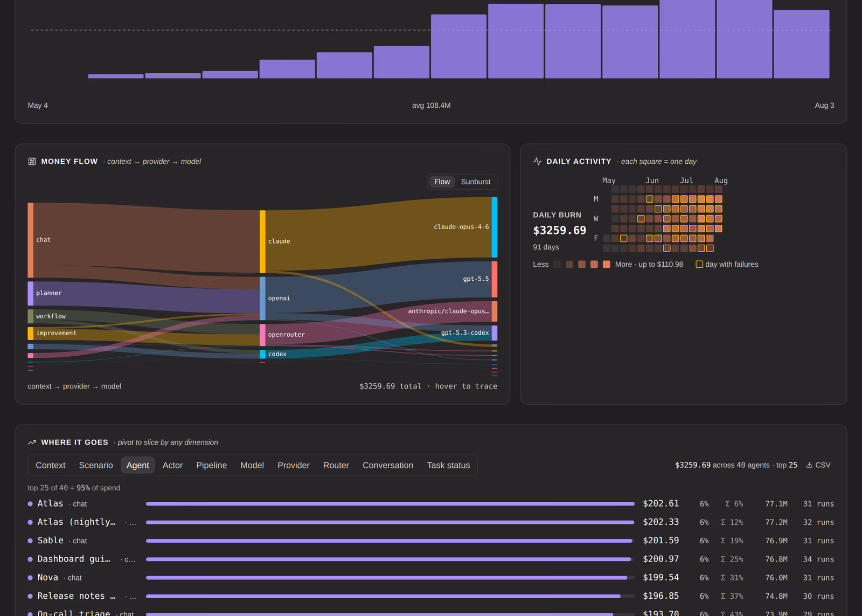The height and width of the screenshot is (616, 862).
Task: Click the anthropic/claude-opus model node
Action: (495, 312)
